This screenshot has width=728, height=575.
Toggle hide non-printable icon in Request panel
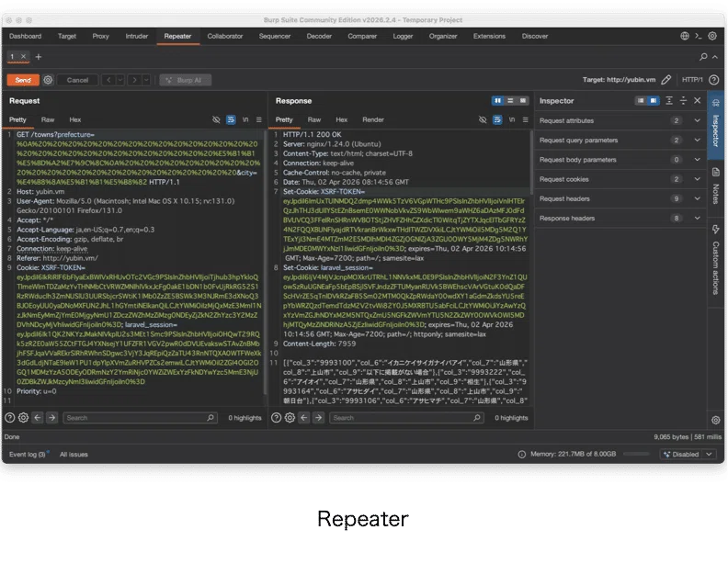click(x=216, y=119)
